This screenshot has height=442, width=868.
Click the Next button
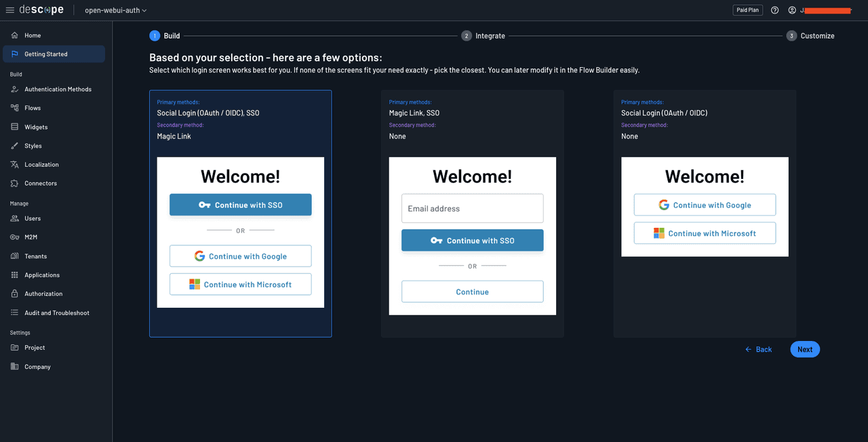coord(804,349)
